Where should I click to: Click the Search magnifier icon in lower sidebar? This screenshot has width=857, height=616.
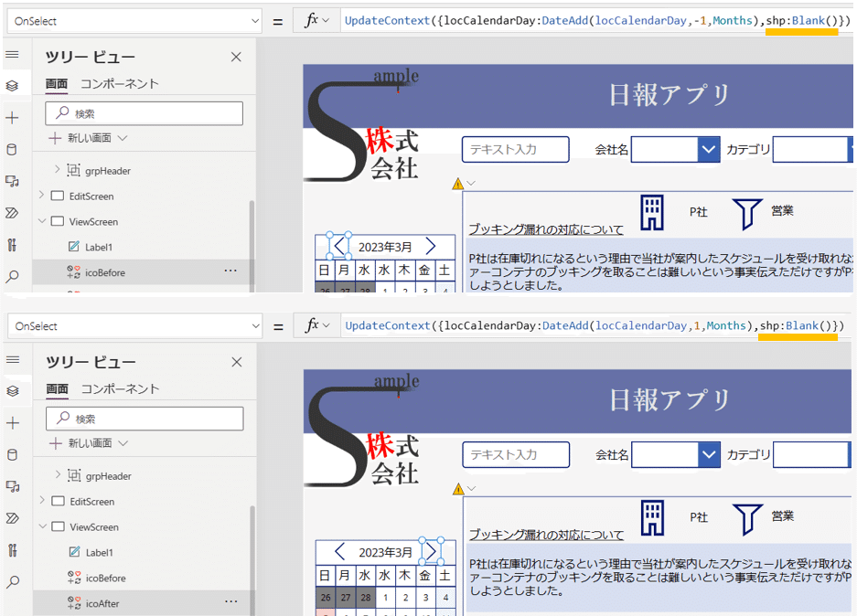[x=13, y=581]
